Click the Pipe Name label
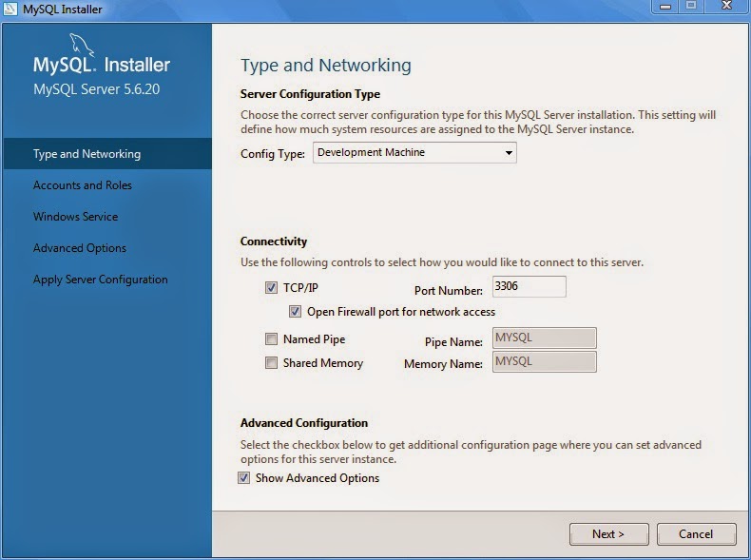 pyautogui.click(x=453, y=342)
